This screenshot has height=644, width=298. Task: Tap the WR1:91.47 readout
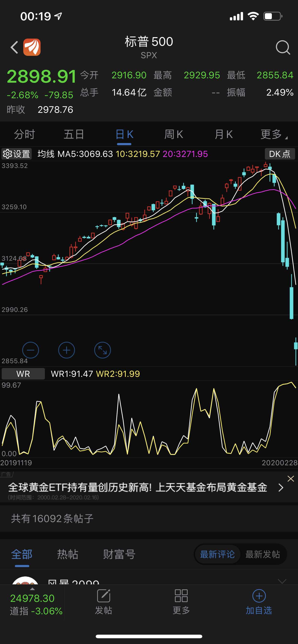tap(72, 374)
